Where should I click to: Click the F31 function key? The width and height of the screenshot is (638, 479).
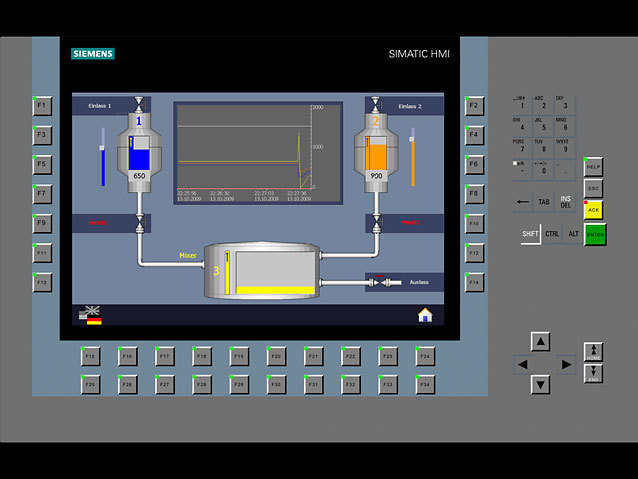313,385
